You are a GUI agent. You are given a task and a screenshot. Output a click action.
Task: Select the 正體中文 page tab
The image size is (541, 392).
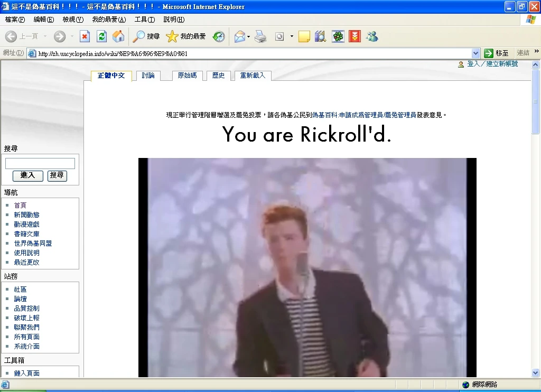coord(111,76)
